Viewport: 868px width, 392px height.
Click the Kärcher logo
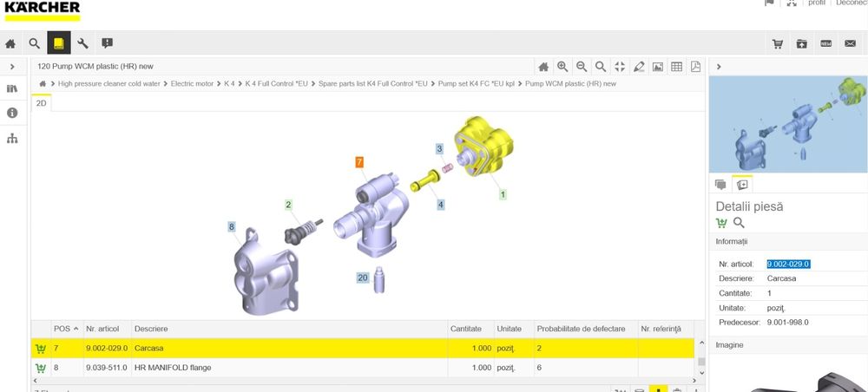(x=42, y=10)
